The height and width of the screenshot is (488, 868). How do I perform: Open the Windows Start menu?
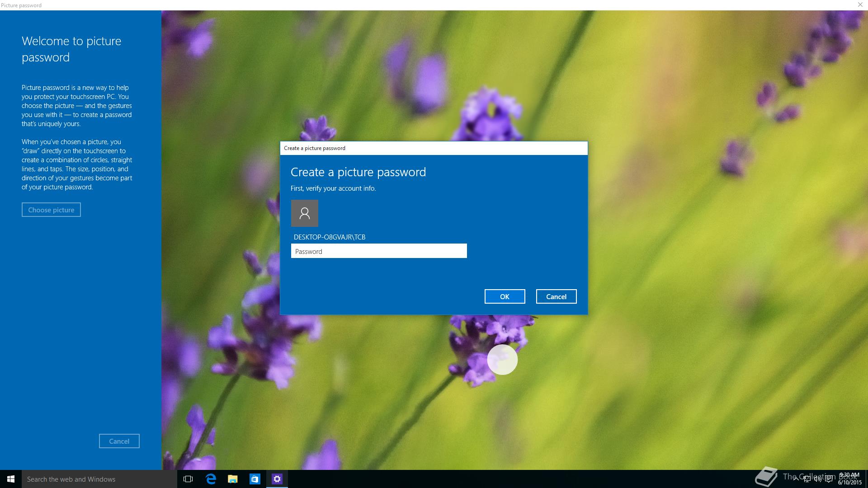11,479
